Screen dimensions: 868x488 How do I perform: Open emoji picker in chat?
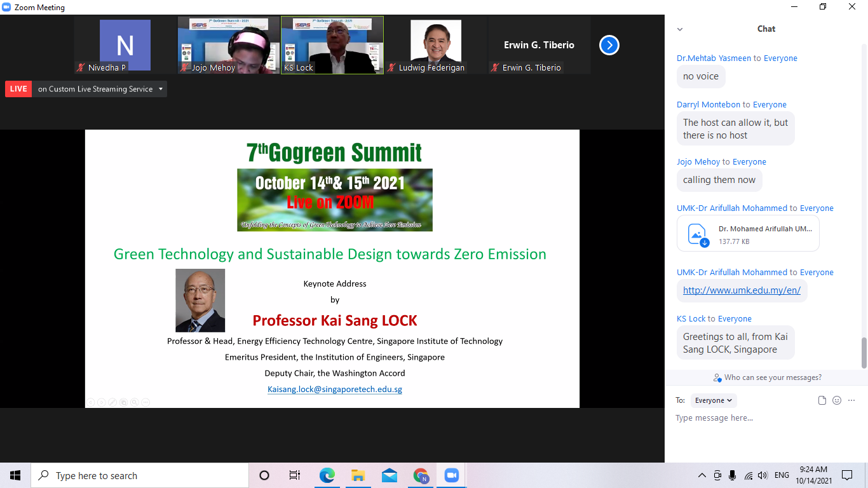click(x=837, y=400)
